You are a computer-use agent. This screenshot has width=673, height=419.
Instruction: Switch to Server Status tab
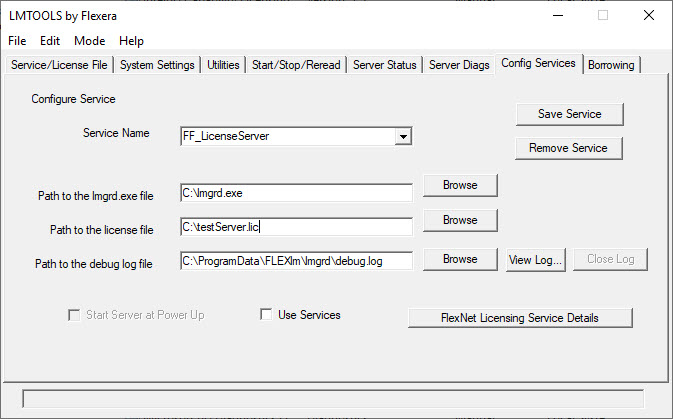pyautogui.click(x=385, y=65)
